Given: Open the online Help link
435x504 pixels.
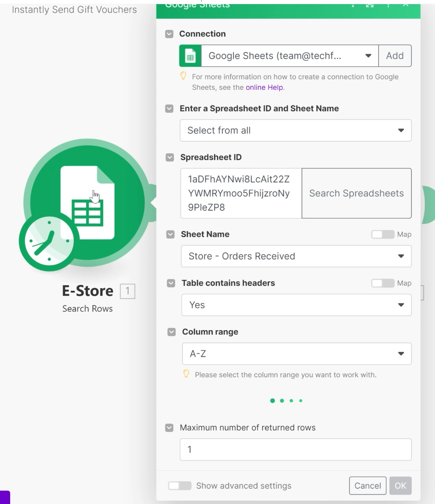Looking at the screenshot, I should [264, 88].
